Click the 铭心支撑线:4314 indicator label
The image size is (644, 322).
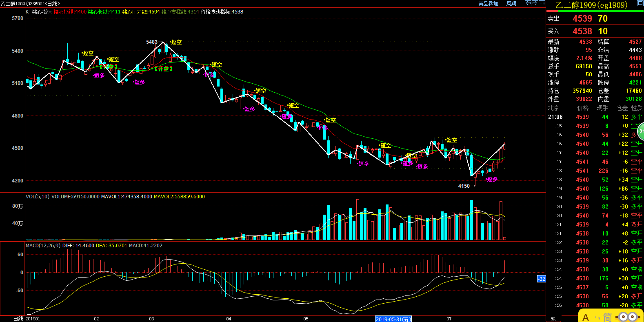180,12
